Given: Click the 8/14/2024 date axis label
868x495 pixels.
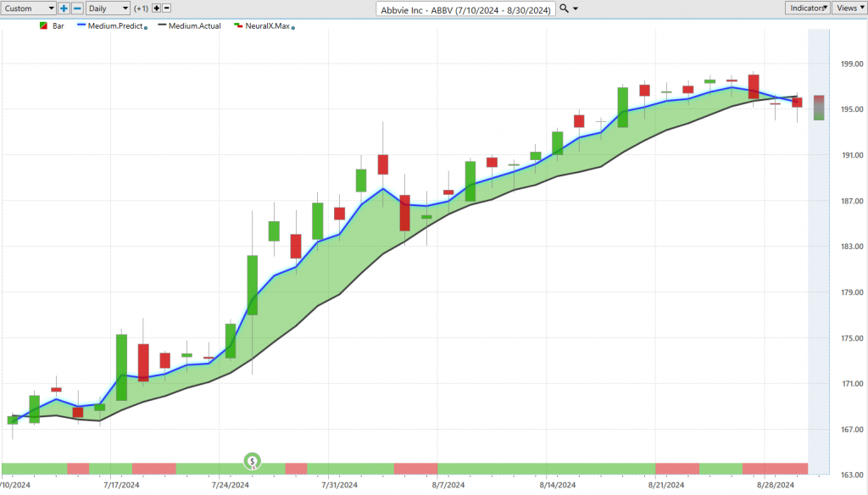Looking at the screenshot, I should pyautogui.click(x=558, y=485).
